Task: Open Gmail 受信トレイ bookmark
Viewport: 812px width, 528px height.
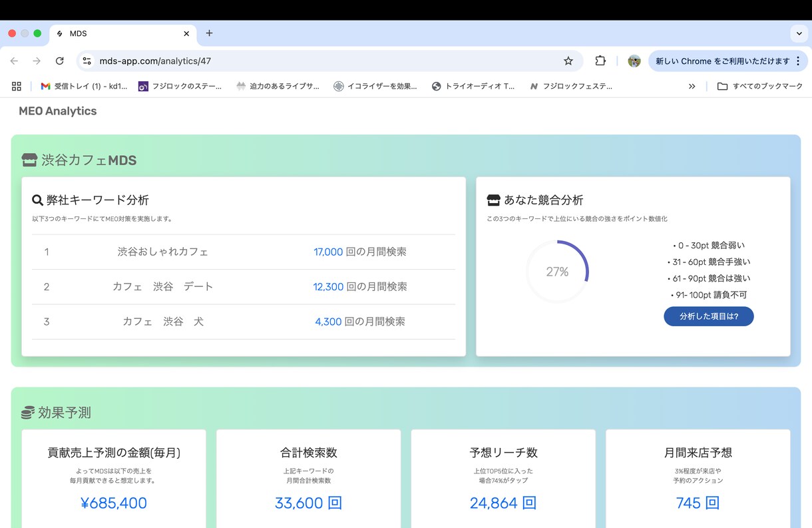Action: point(84,86)
